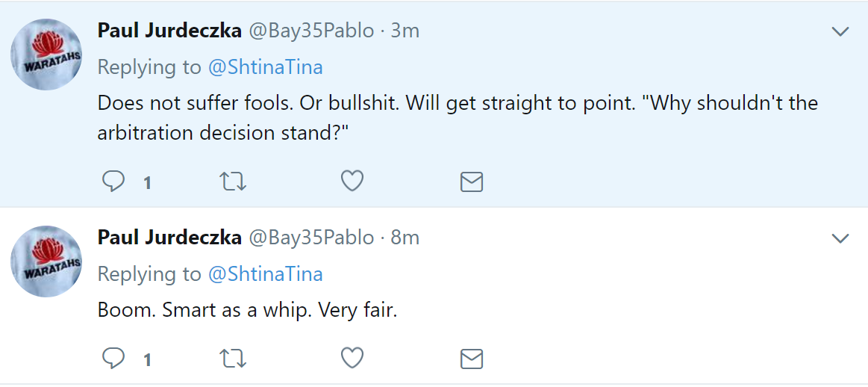Open the Waratahs avatar on the first tweet
The height and width of the screenshot is (387, 868).
pyautogui.click(x=46, y=55)
